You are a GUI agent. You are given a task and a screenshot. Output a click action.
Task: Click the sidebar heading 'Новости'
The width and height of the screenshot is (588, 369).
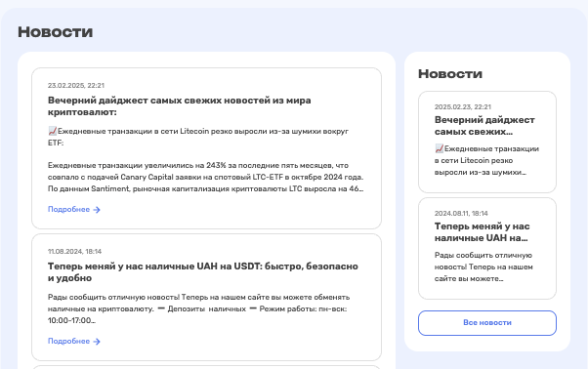click(450, 74)
